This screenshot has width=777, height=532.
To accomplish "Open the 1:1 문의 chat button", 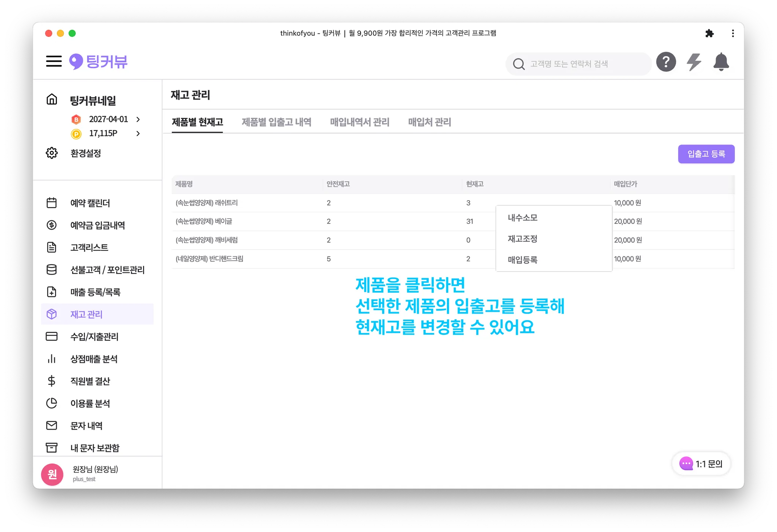I will pos(701,463).
